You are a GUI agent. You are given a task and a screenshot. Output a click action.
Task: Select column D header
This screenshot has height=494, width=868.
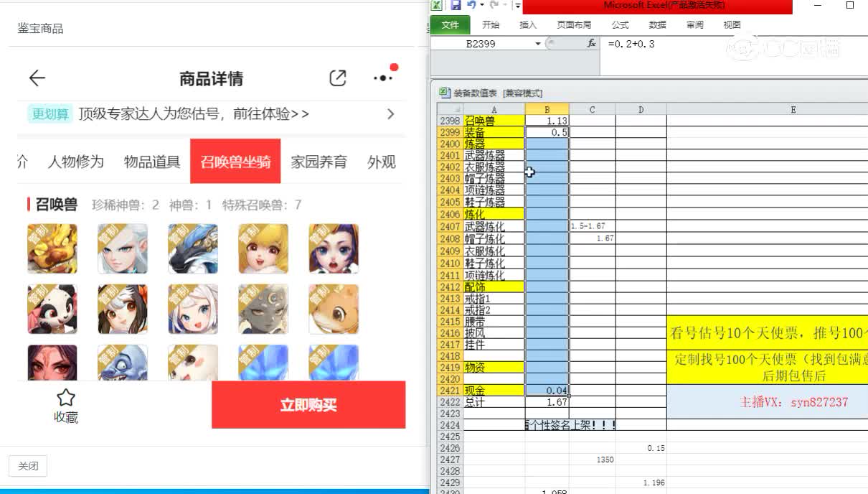[x=641, y=109]
